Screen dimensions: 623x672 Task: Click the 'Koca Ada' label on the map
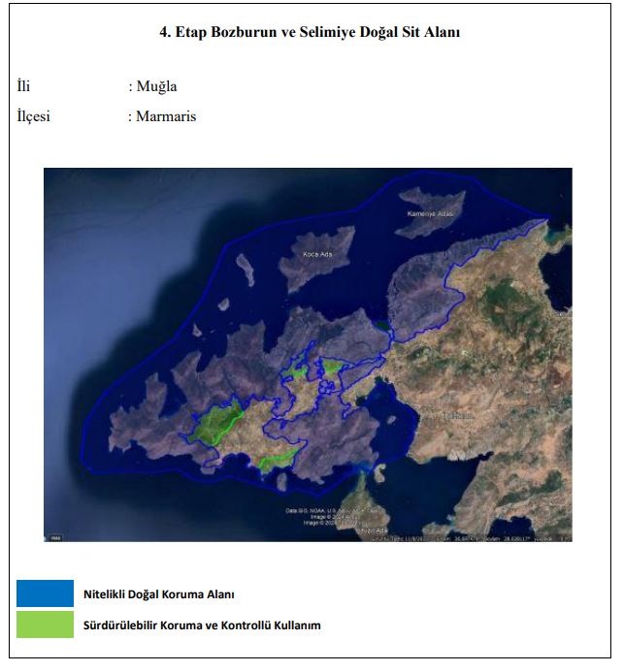click(318, 255)
